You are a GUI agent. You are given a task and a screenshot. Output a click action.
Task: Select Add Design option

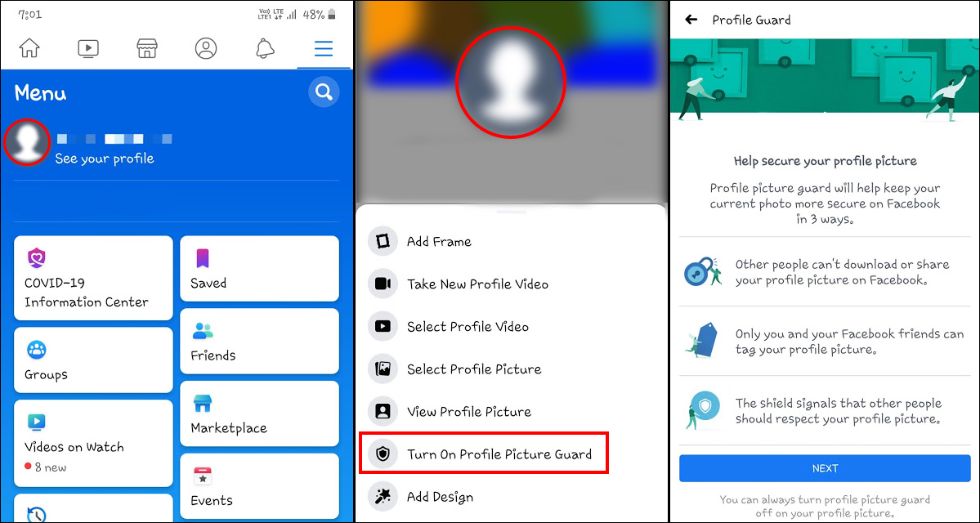pos(511,497)
